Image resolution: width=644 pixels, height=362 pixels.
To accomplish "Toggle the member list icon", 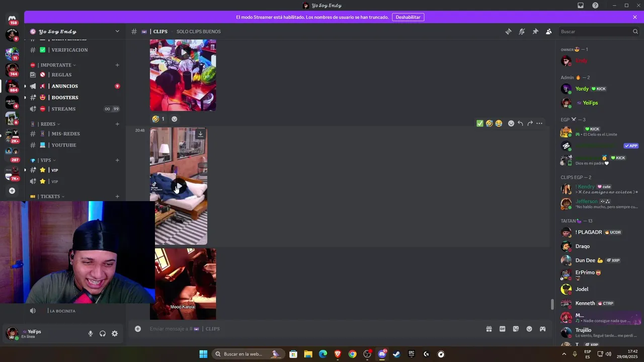I will 549,31.
